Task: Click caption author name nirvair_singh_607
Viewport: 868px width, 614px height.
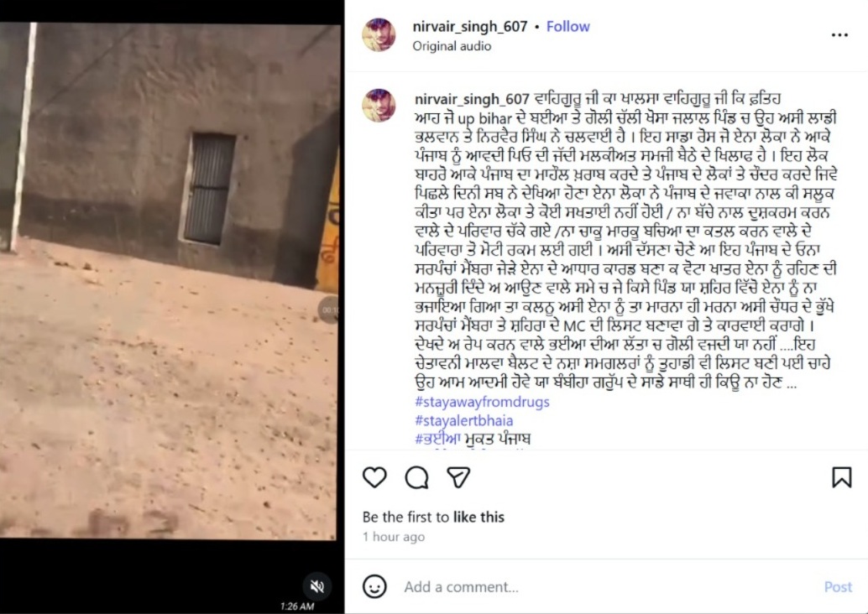Action: tap(473, 99)
